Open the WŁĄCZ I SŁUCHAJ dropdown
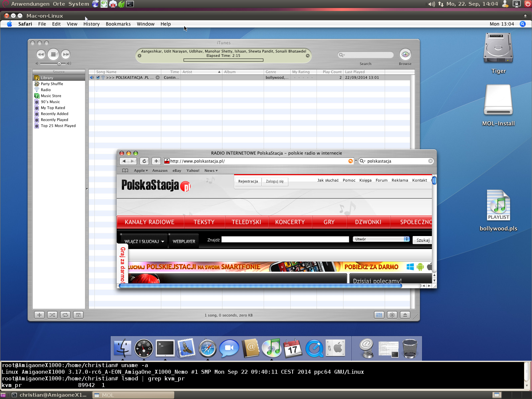Screen dimensions: 532x399 (144, 241)
